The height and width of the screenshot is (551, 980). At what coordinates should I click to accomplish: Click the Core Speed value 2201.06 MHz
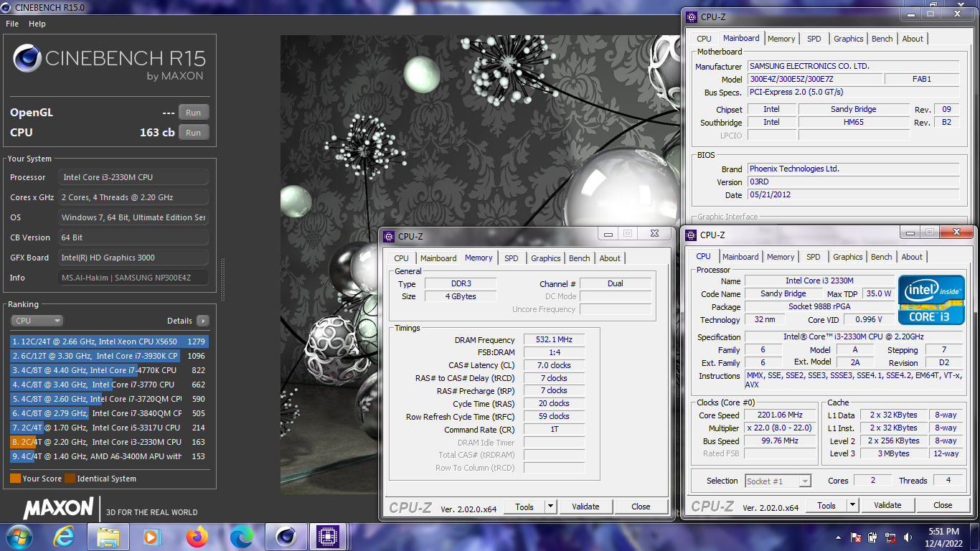click(780, 415)
